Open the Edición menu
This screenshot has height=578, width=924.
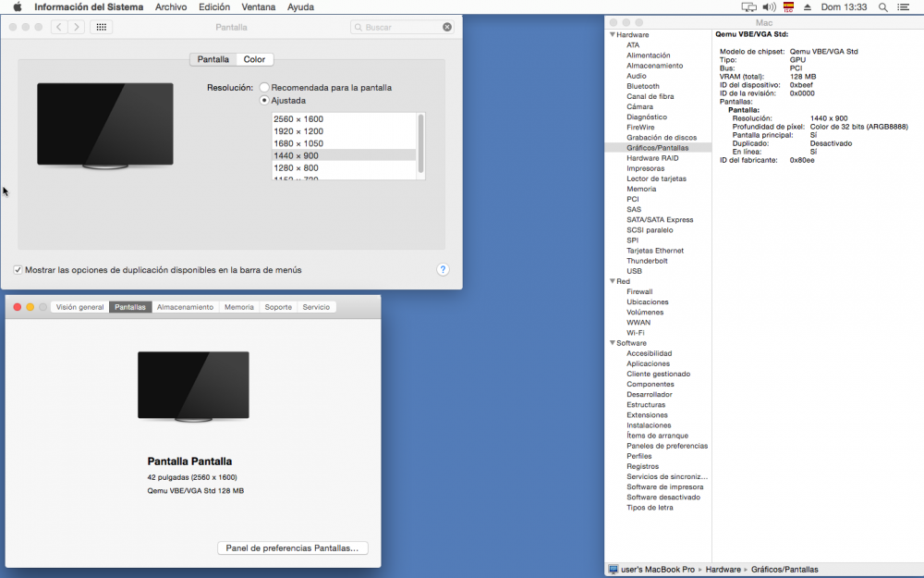click(x=214, y=7)
